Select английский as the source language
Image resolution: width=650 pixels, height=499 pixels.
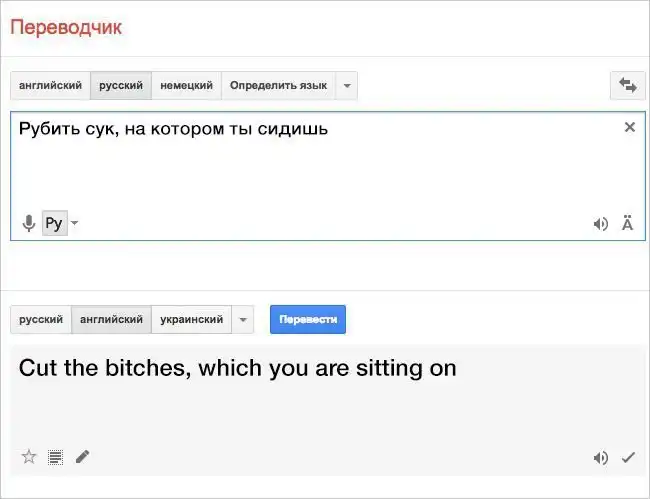tap(50, 86)
